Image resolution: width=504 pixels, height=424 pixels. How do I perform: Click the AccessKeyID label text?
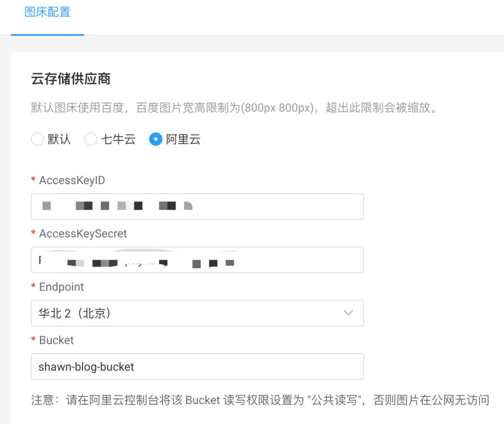click(x=72, y=180)
